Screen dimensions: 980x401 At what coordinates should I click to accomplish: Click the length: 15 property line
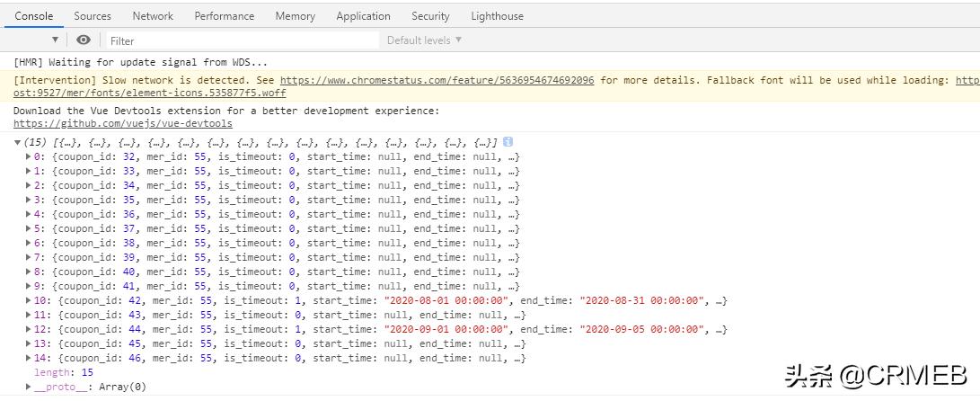[x=64, y=372]
